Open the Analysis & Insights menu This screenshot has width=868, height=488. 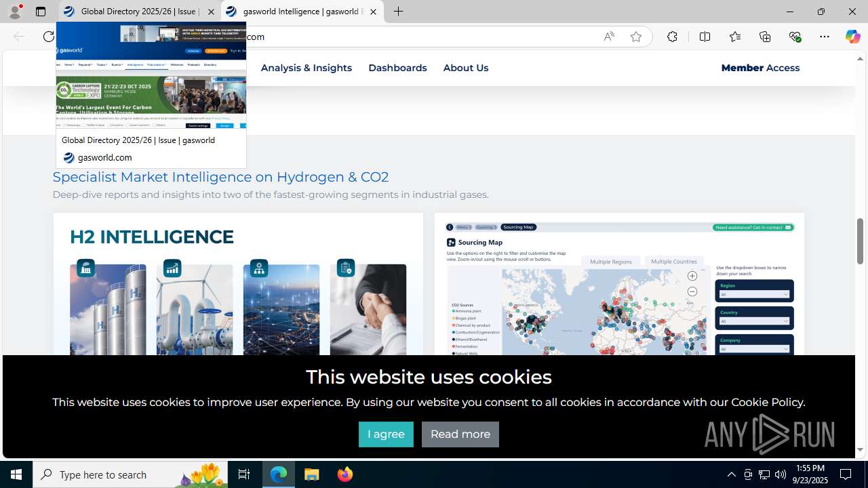[307, 68]
